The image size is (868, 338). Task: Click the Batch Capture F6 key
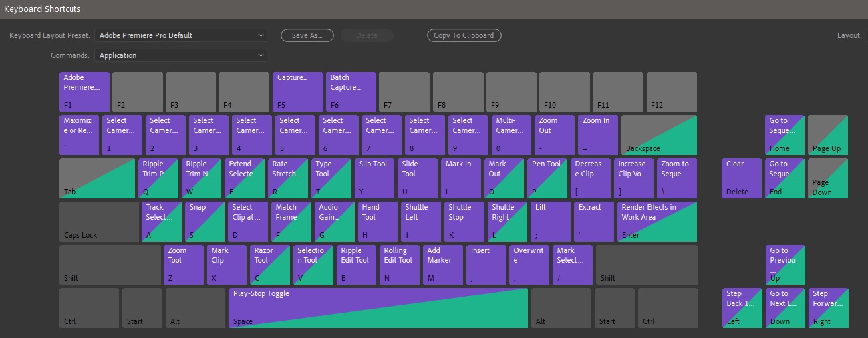[351, 91]
